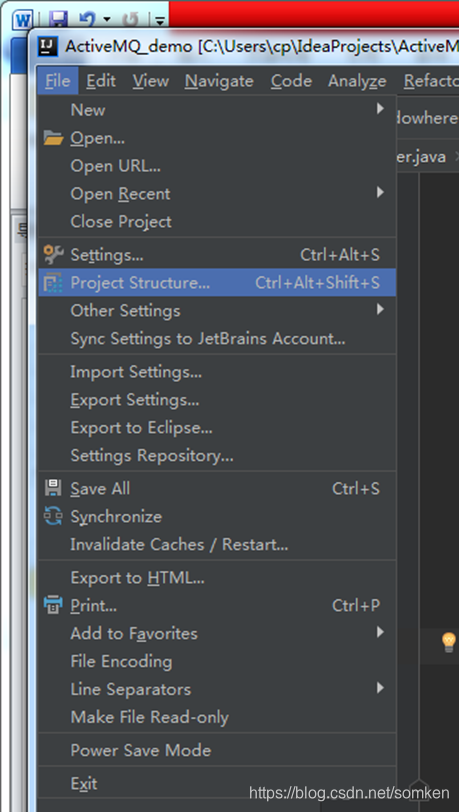Click the Print printer icon

pyautogui.click(x=53, y=605)
